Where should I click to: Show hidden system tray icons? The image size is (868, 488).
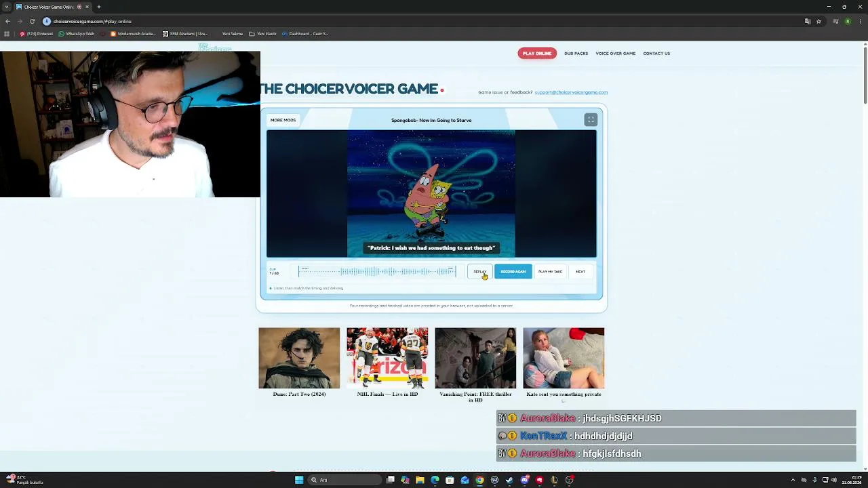coord(793,480)
